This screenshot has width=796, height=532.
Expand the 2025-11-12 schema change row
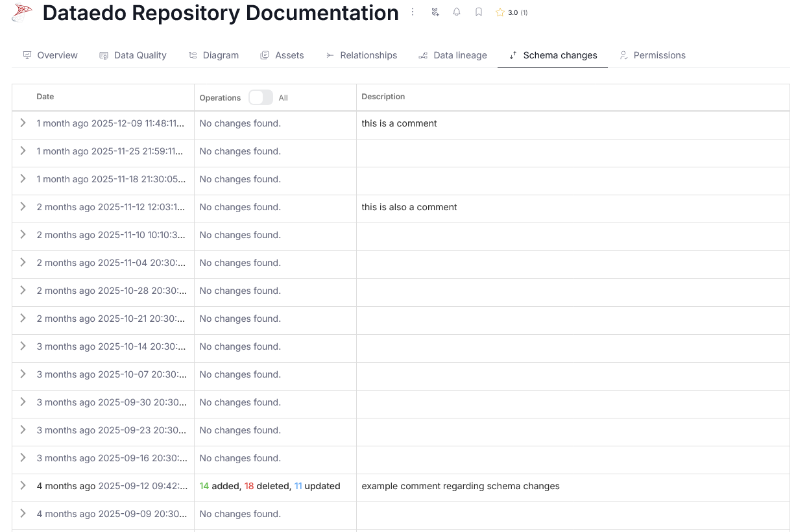[x=23, y=206]
